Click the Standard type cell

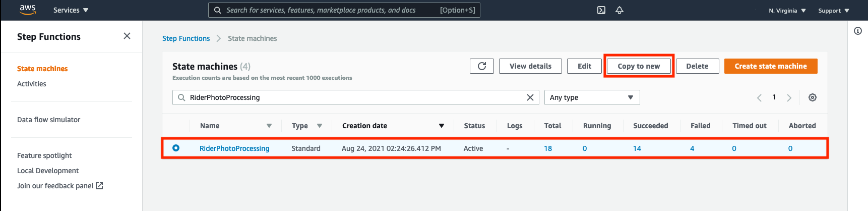(x=306, y=148)
